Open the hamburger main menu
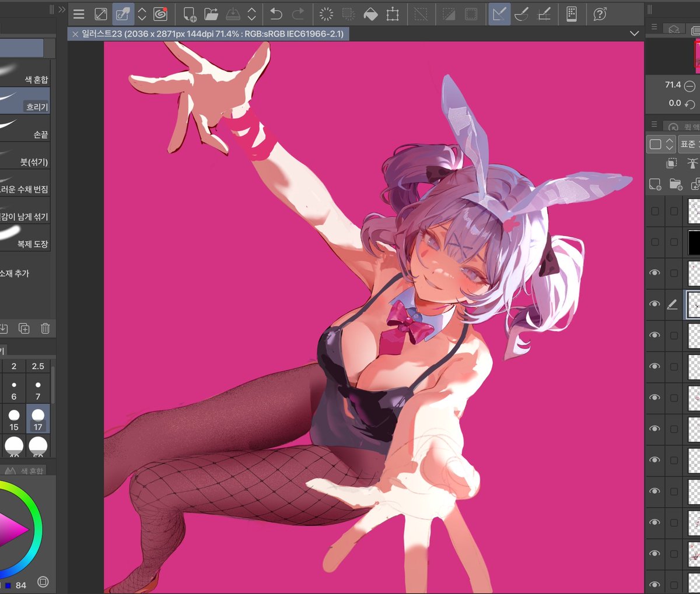Image resolution: width=700 pixels, height=594 pixels. click(79, 14)
